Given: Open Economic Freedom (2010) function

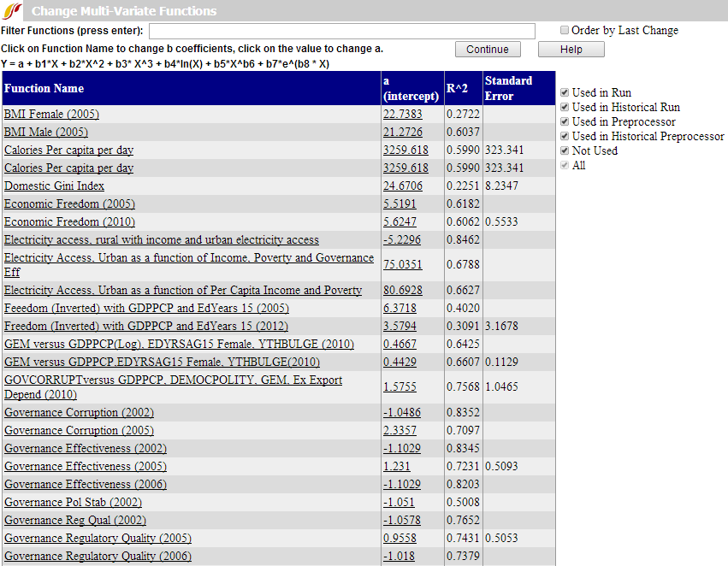Looking at the screenshot, I should coord(69,221).
